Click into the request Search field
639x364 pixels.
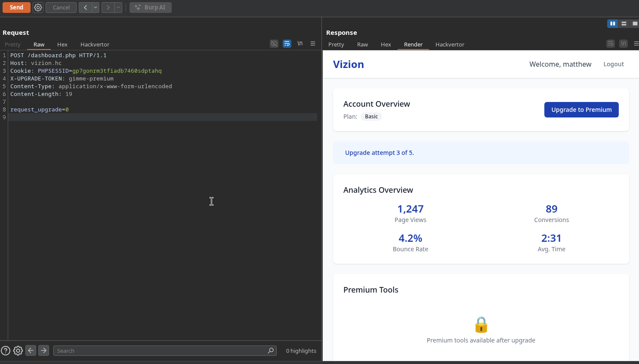pos(159,351)
